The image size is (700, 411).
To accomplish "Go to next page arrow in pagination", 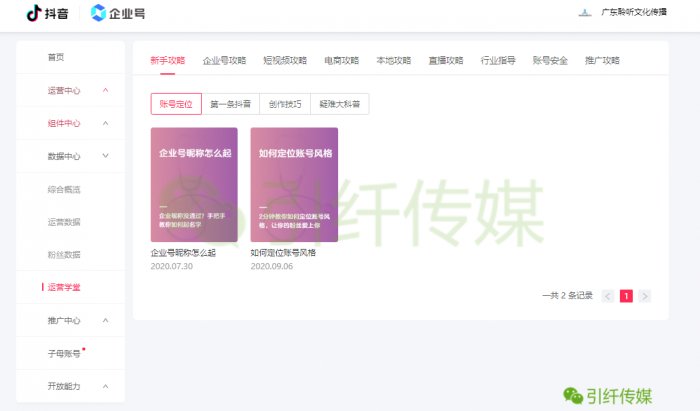I will click(645, 296).
